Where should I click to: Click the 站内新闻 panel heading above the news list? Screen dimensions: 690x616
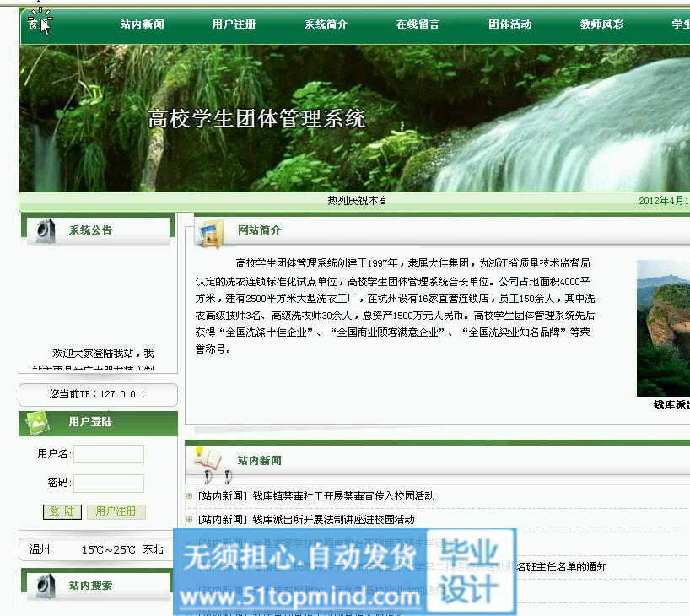tap(259, 461)
